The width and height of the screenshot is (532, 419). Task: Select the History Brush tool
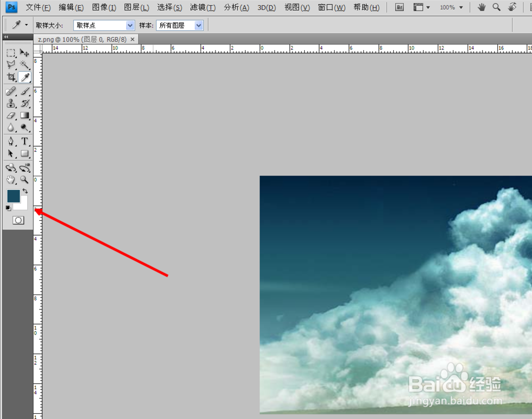[x=24, y=103]
